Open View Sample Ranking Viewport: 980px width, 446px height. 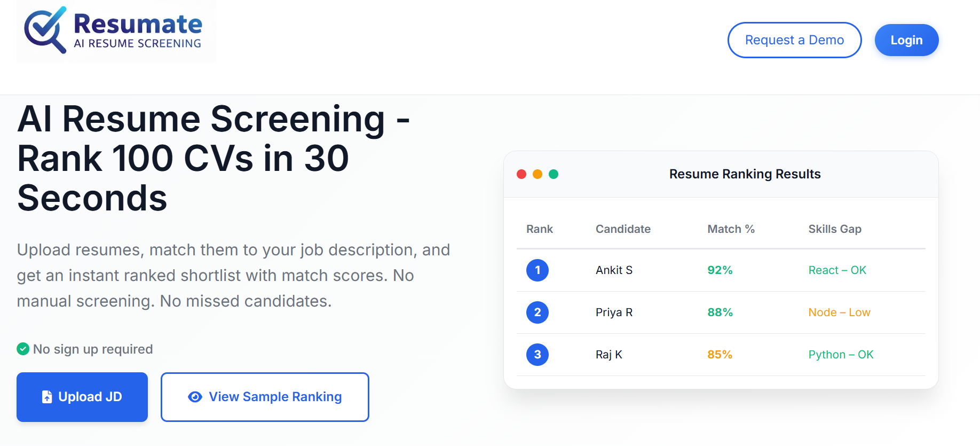265,397
